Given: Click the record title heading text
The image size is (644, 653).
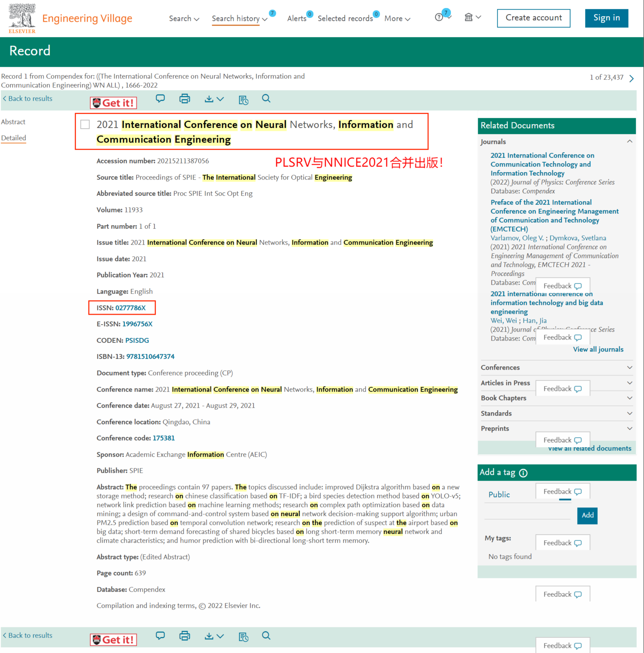Looking at the screenshot, I should (x=255, y=132).
